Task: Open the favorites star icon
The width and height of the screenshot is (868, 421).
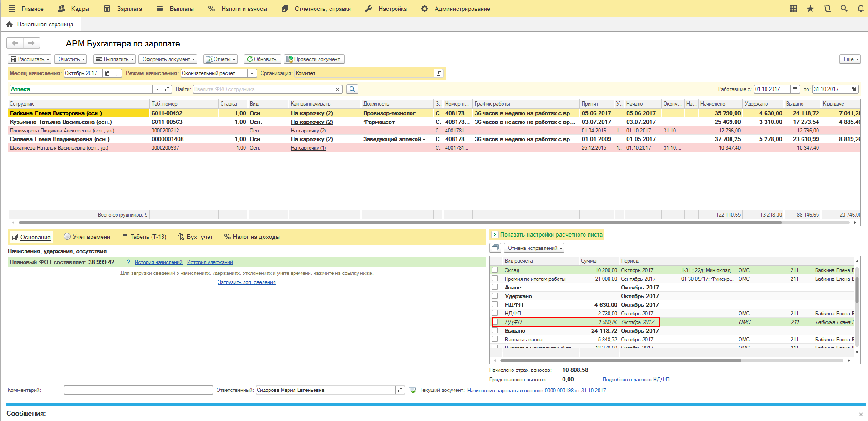Action: coord(810,9)
